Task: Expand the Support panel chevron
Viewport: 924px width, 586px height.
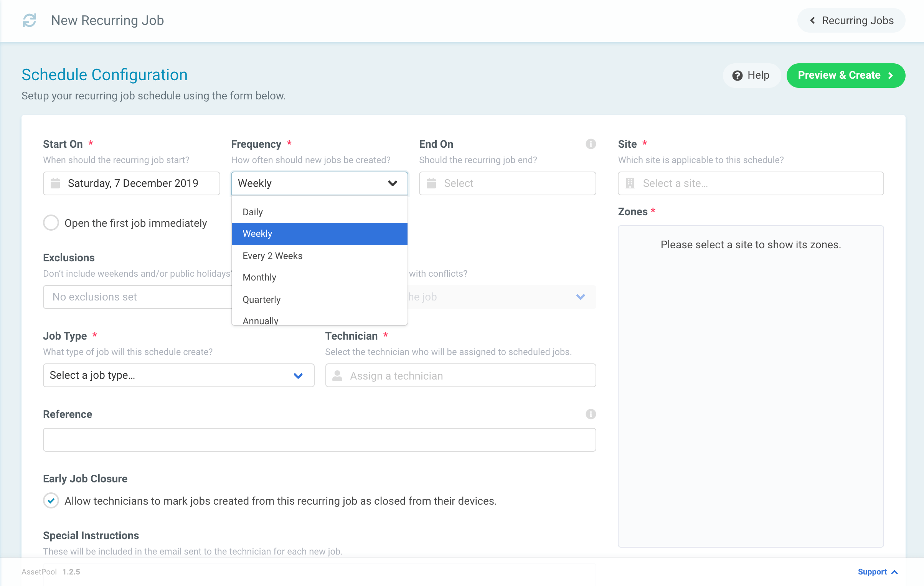Action: coord(894,572)
